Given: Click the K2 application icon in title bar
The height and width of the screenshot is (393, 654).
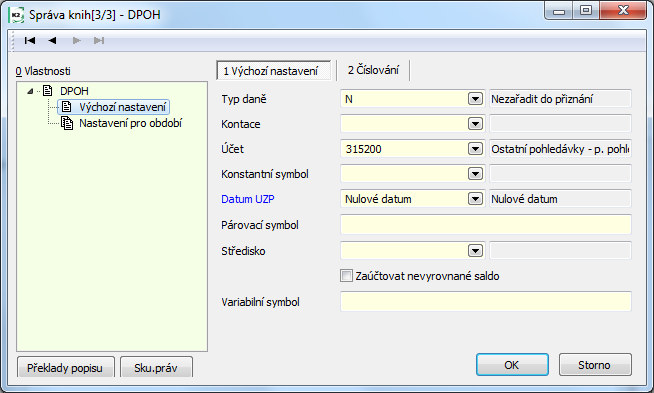Looking at the screenshot, I should coord(16,15).
